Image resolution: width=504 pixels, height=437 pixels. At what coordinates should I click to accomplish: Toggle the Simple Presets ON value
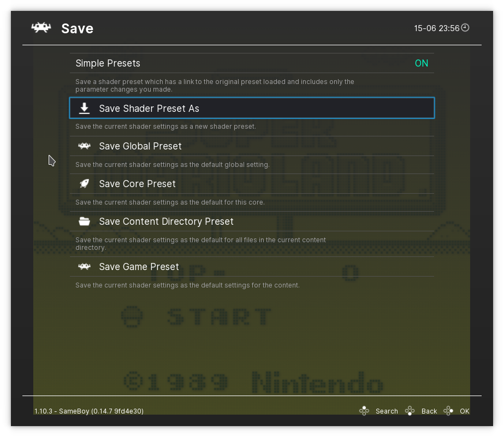(421, 63)
